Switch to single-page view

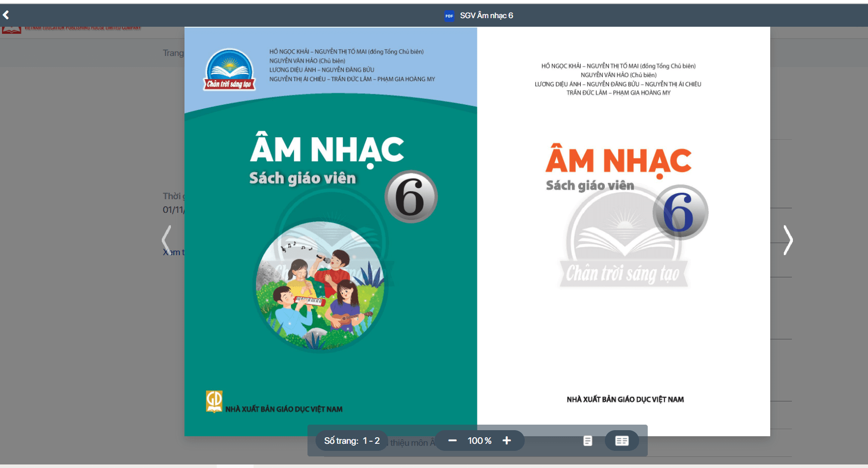coord(588,441)
